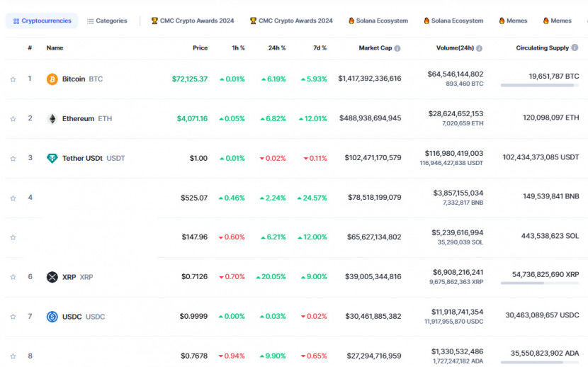Open the Tether USDt name link
The image size is (588, 367).
pyautogui.click(x=94, y=158)
